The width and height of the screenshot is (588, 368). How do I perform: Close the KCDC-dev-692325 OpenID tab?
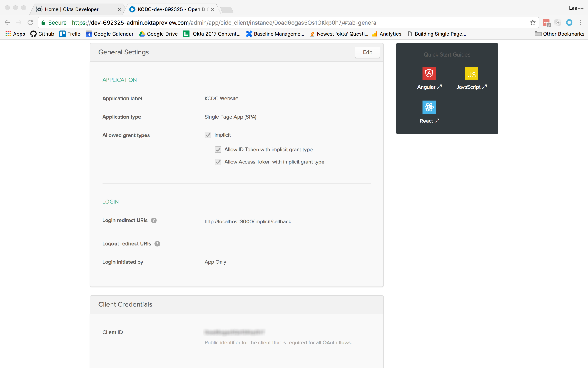tap(213, 9)
